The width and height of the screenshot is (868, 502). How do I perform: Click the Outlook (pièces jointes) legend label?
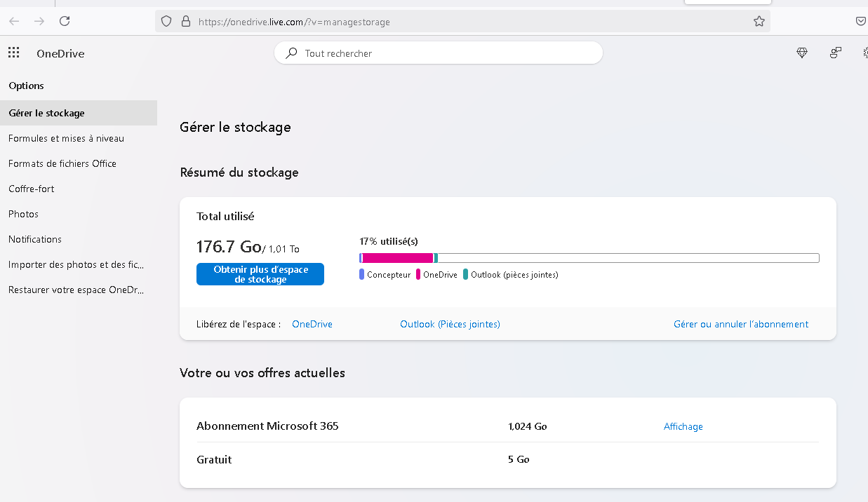tap(514, 275)
